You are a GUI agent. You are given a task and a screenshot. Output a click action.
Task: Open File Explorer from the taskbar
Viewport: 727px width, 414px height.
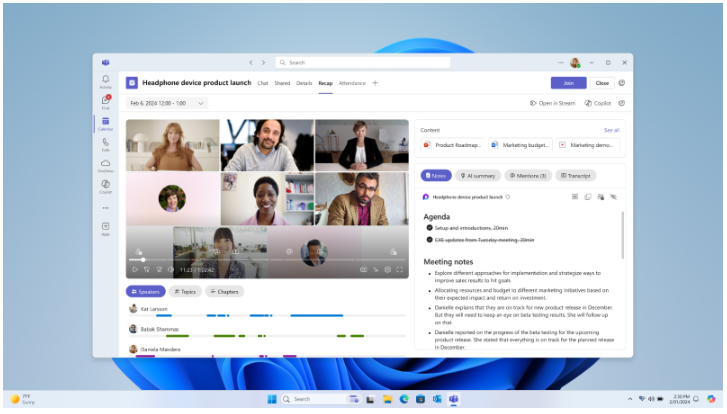click(387, 399)
